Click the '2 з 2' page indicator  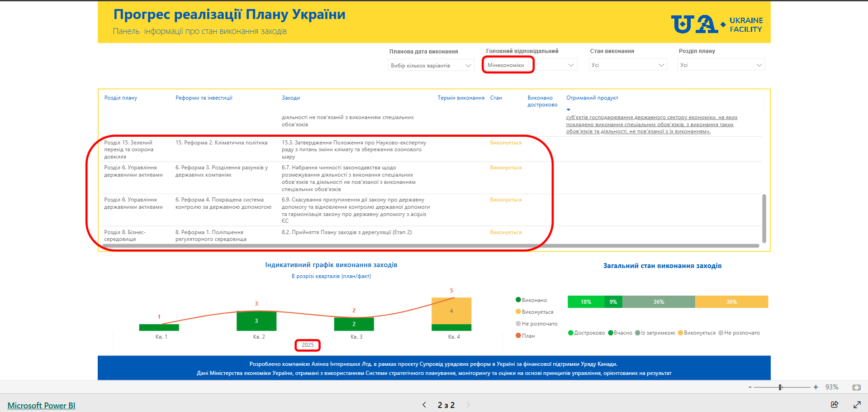tap(446, 405)
